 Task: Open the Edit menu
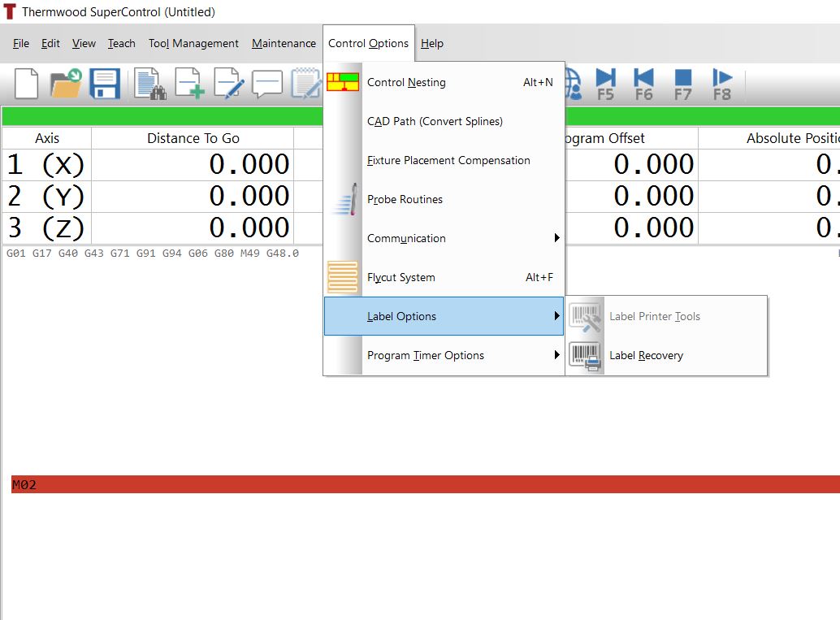click(x=50, y=43)
